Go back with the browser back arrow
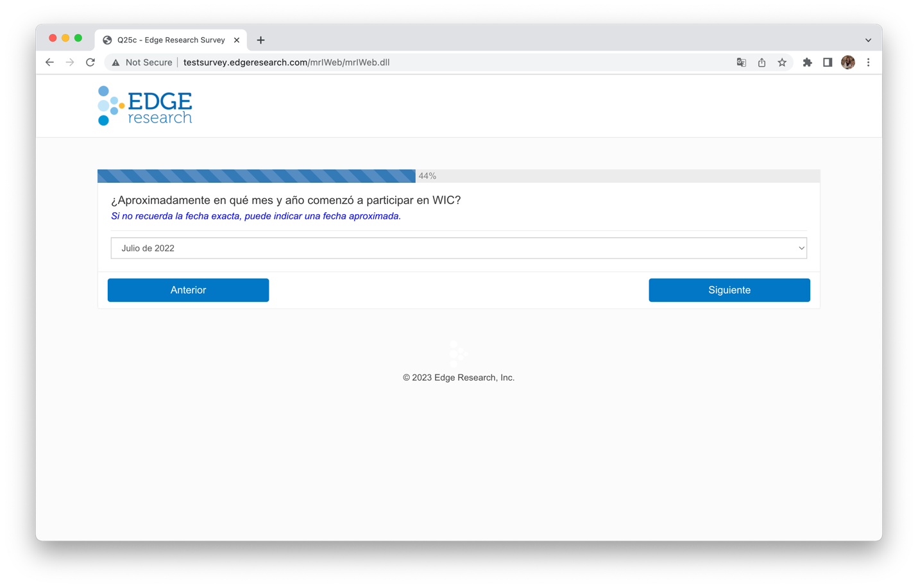 click(49, 62)
